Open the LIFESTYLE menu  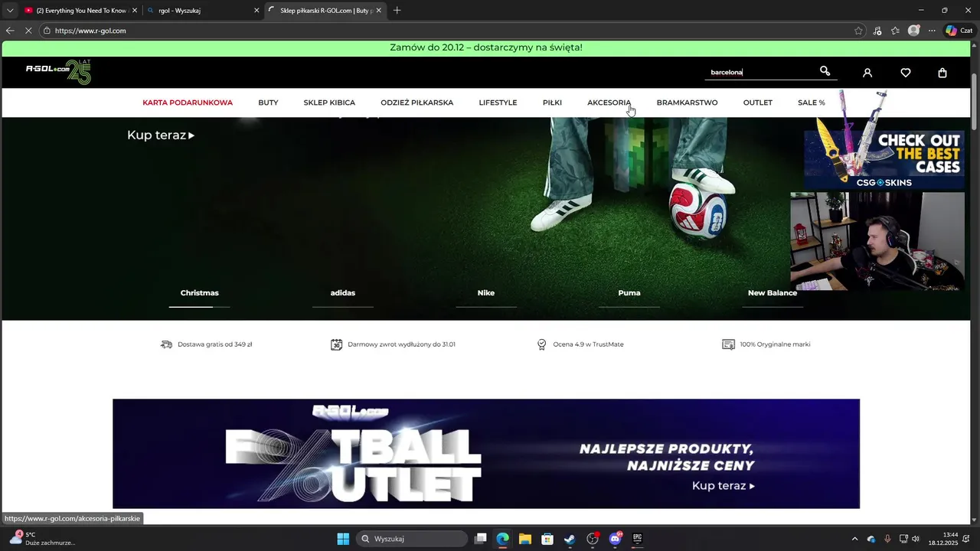[x=498, y=103]
